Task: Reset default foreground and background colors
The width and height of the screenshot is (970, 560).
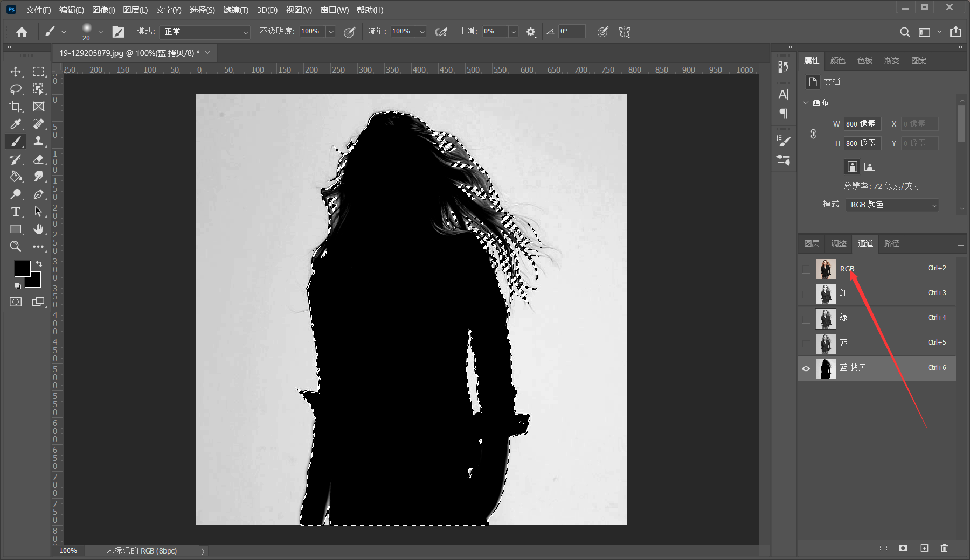Action: coord(17,285)
